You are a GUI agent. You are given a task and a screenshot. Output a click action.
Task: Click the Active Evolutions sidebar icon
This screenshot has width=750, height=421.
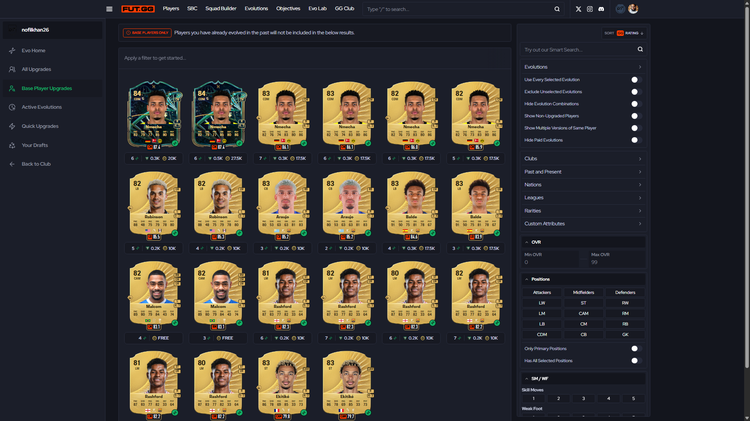pyautogui.click(x=12, y=107)
